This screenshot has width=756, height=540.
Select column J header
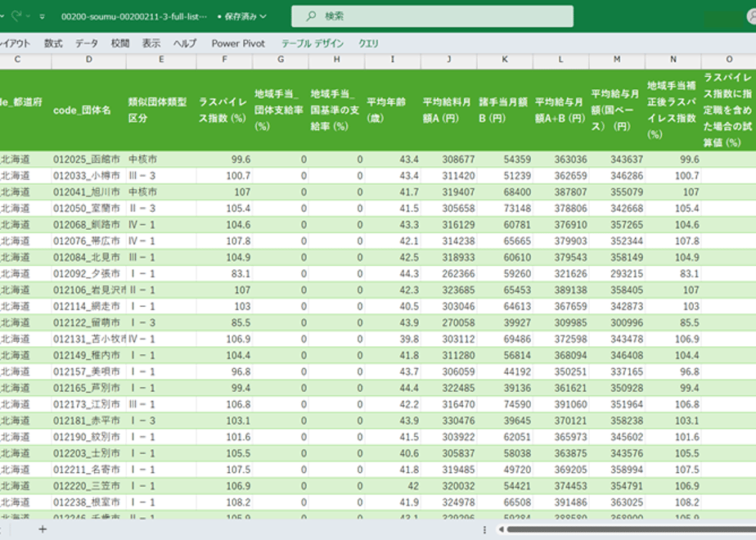[x=449, y=60]
